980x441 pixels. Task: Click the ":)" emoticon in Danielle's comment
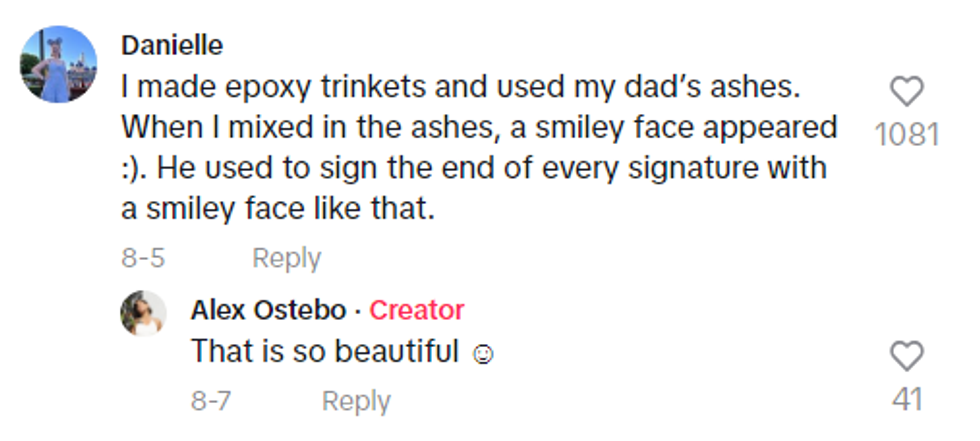click(x=133, y=168)
